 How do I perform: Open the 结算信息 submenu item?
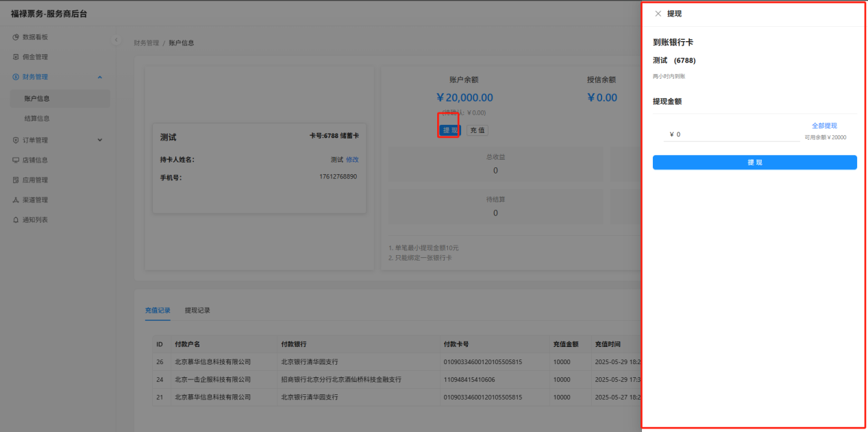click(37, 119)
